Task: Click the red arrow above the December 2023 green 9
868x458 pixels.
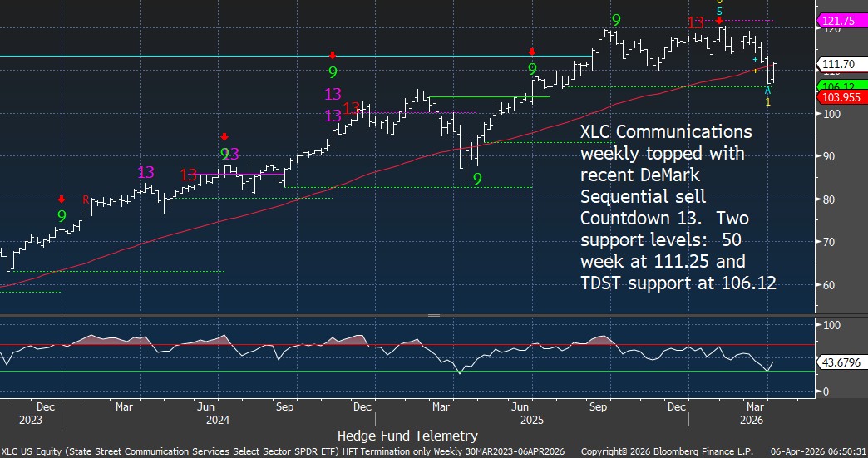Action: tap(62, 199)
